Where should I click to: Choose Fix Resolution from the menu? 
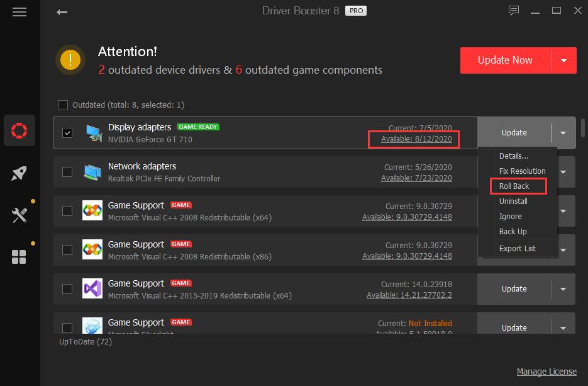[x=522, y=171]
